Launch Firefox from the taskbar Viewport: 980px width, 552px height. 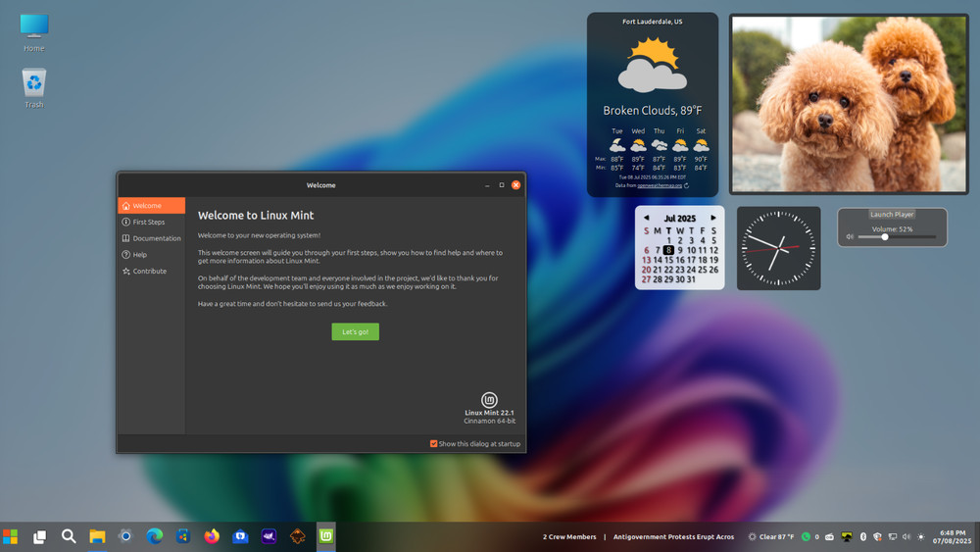pos(212,536)
